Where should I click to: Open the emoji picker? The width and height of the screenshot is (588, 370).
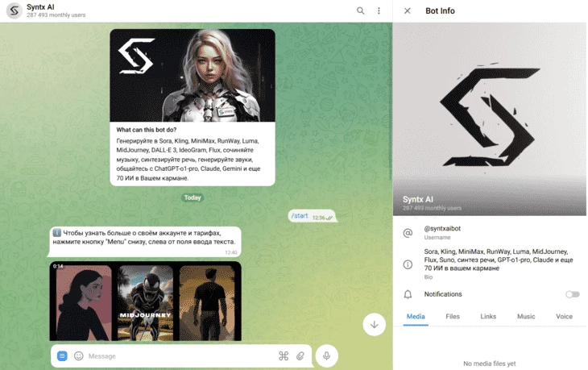coord(79,355)
